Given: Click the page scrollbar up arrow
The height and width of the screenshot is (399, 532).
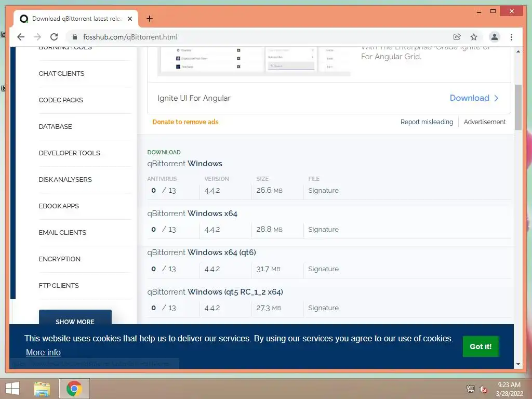Looking at the screenshot, I should click(x=518, y=51).
